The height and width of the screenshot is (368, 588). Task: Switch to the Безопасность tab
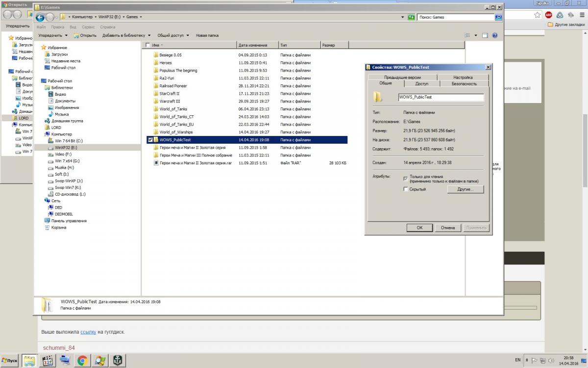[x=464, y=83]
